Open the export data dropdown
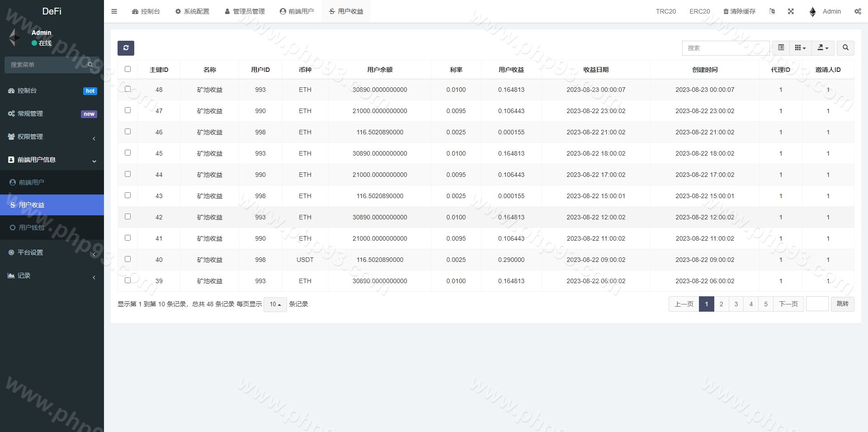Viewport: 868px width, 432px height. [x=823, y=48]
